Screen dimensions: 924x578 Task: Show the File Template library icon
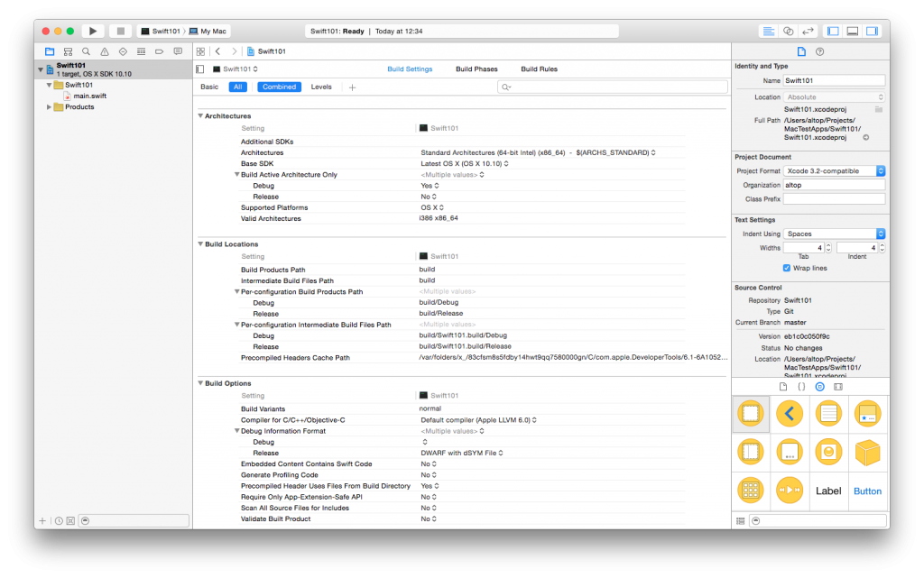click(x=783, y=387)
